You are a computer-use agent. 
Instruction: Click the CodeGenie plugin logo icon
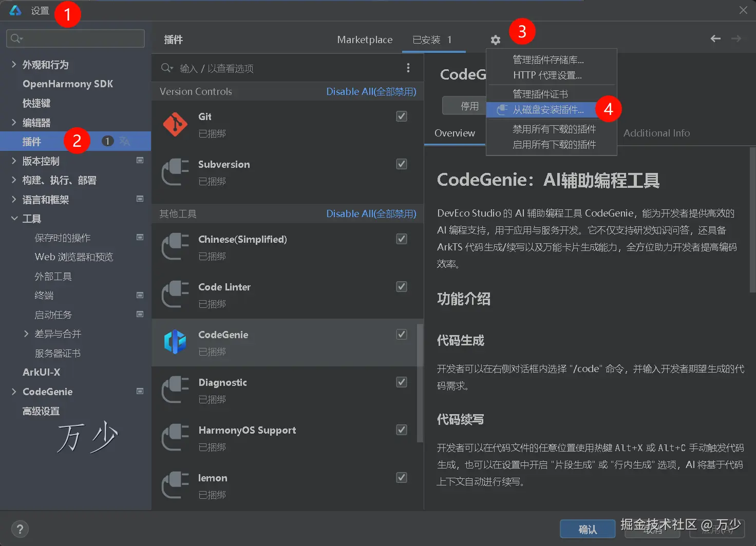(175, 342)
